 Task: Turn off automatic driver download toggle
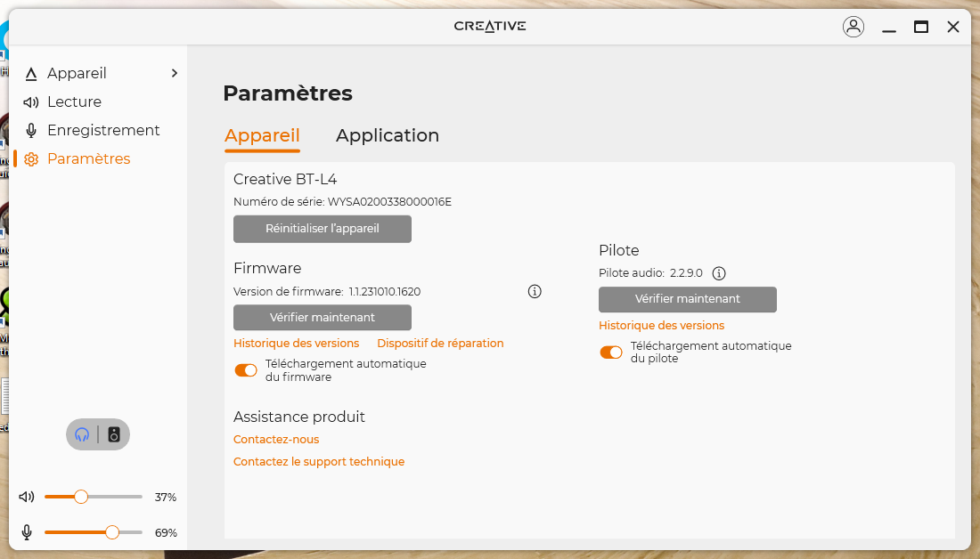pos(611,352)
